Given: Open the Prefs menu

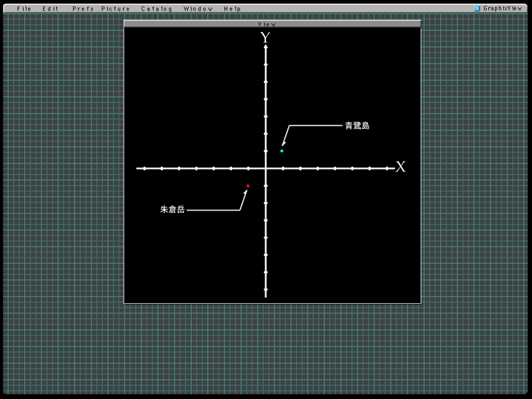Looking at the screenshot, I should 82,9.
